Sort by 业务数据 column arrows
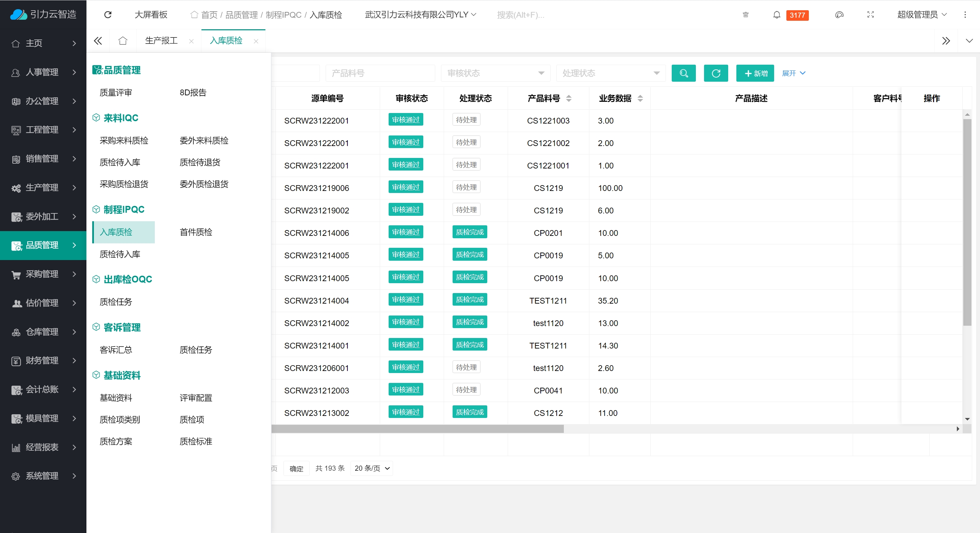Screen dimensions: 980x533 640,99
